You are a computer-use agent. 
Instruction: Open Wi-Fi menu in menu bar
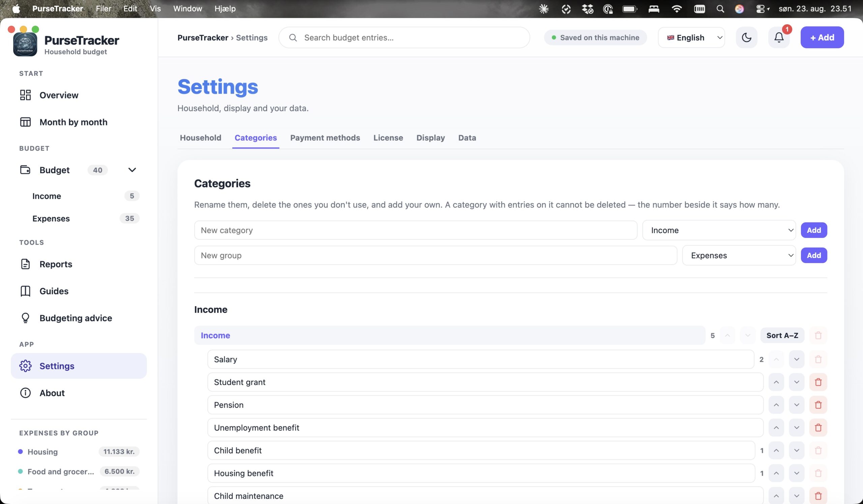tap(676, 9)
